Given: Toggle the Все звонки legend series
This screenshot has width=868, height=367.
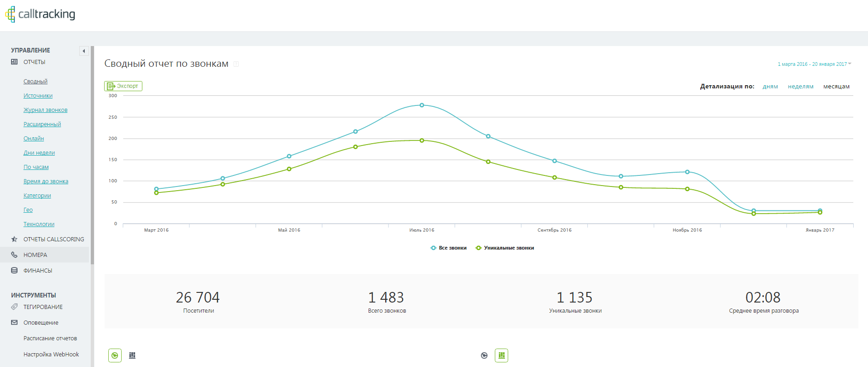Looking at the screenshot, I should click(x=448, y=248).
